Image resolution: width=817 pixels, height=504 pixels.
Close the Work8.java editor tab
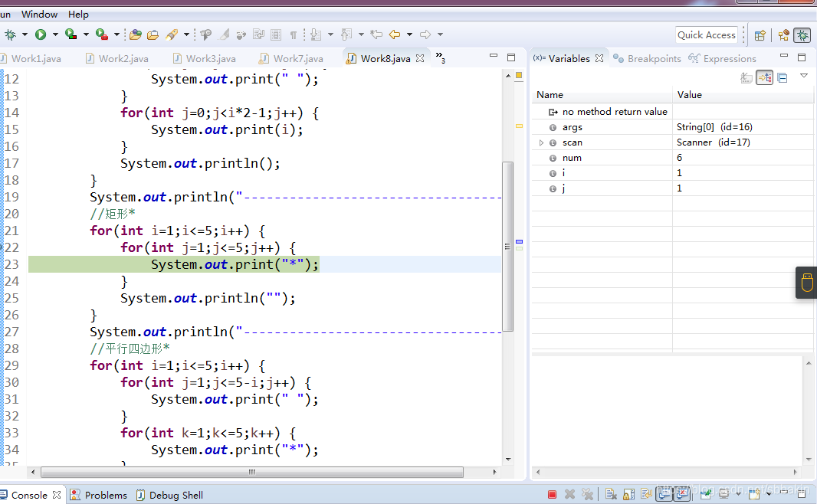420,58
